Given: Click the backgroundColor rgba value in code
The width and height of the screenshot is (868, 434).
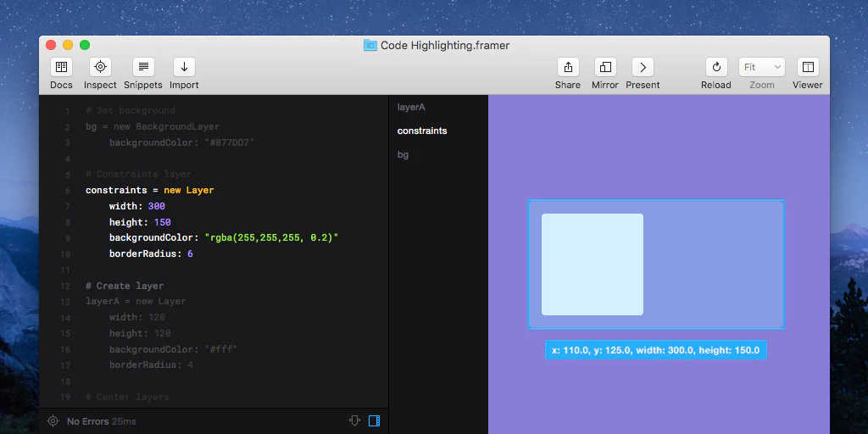Looking at the screenshot, I should pos(271,238).
